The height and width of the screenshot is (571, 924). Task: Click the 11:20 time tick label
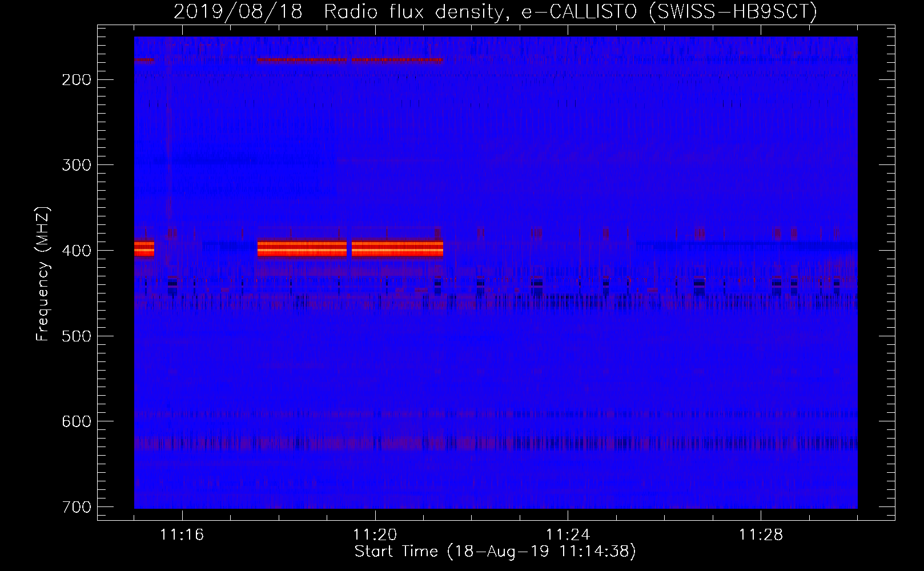[x=375, y=534]
